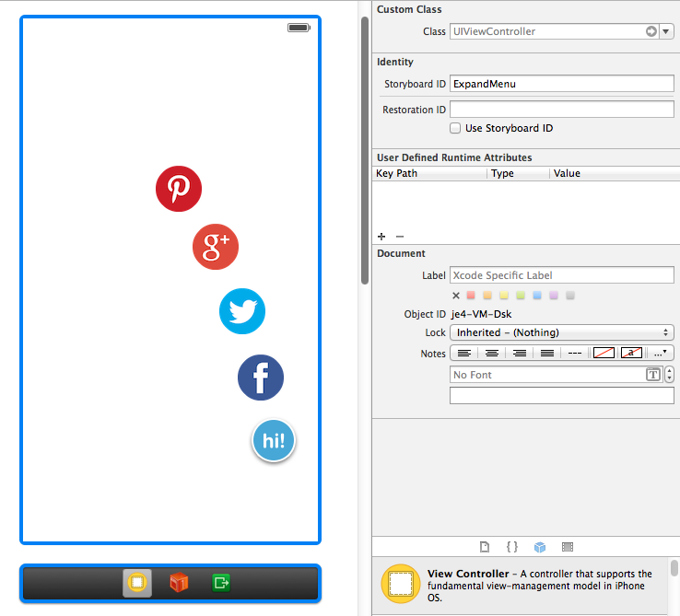This screenshot has width=680, height=616.
Task: Toggle the Use Storyboard ID checkbox
Action: [x=455, y=128]
